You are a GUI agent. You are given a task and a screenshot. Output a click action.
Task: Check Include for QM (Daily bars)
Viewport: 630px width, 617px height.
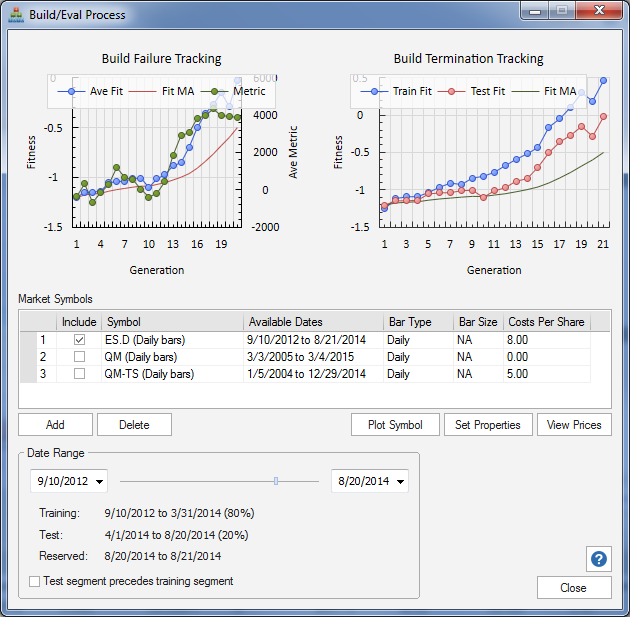coord(79,357)
